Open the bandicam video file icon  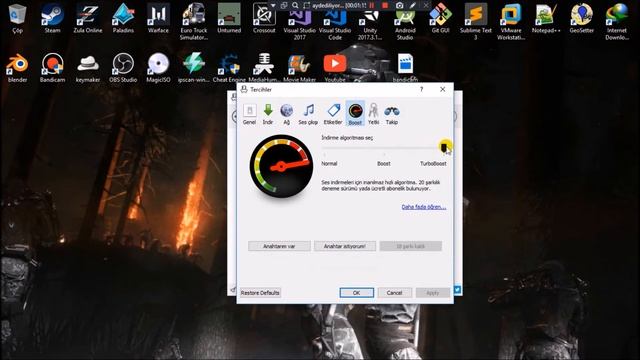405,68
